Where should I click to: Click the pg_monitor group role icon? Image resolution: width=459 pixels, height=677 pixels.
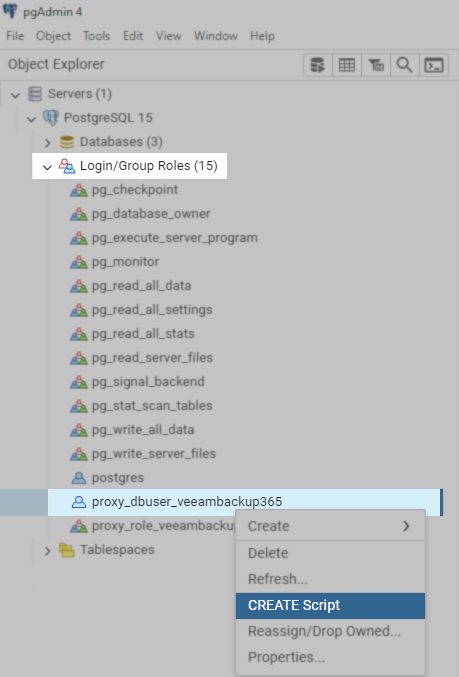point(79,262)
